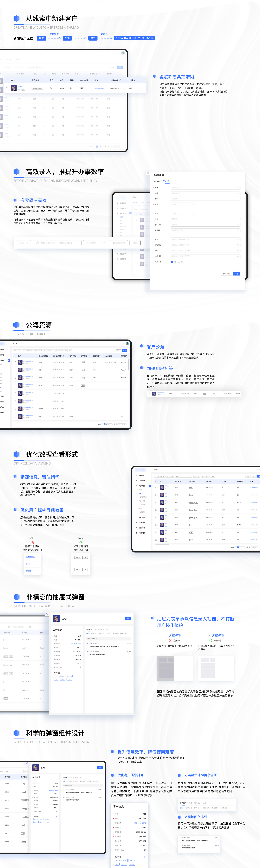Click the 重置 button in the enlarged search bar

135,243
